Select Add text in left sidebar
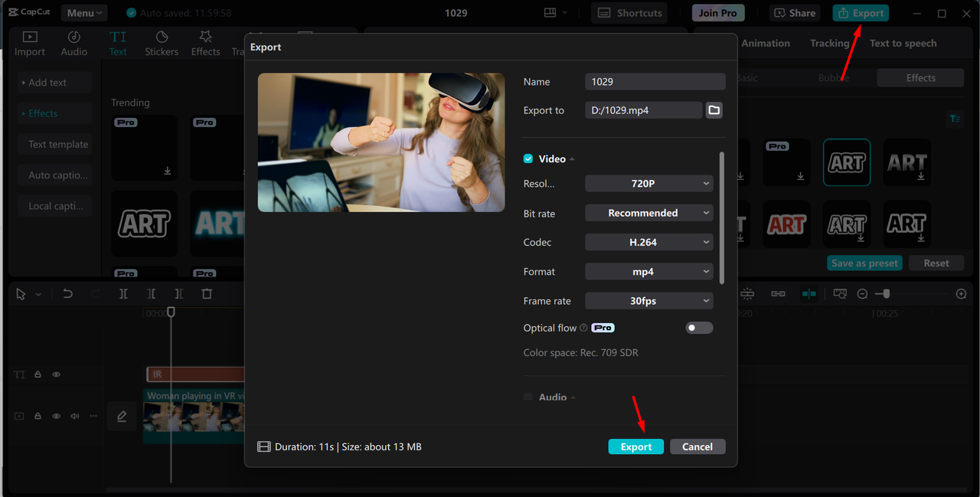Screen dimensions: 980x497 click(54, 83)
